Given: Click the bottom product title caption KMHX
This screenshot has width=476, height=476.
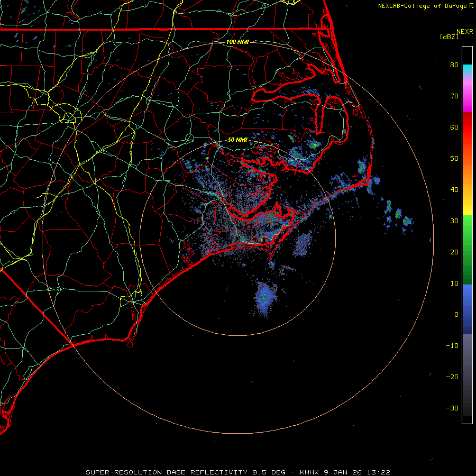Looking at the screenshot, I should [237, 472].
